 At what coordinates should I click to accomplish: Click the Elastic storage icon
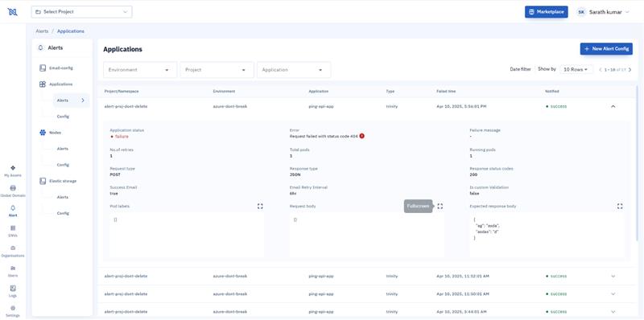[x=43, y=181]
